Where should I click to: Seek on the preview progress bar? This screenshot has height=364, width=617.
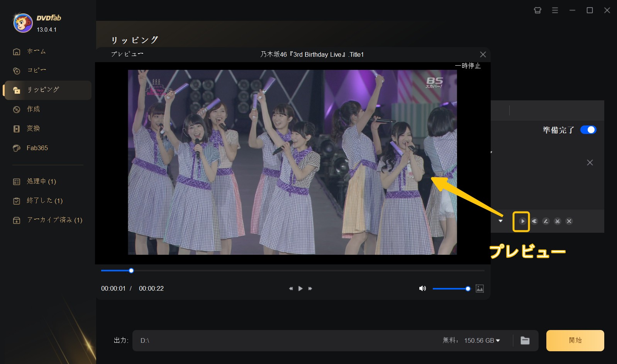(292, 271)
